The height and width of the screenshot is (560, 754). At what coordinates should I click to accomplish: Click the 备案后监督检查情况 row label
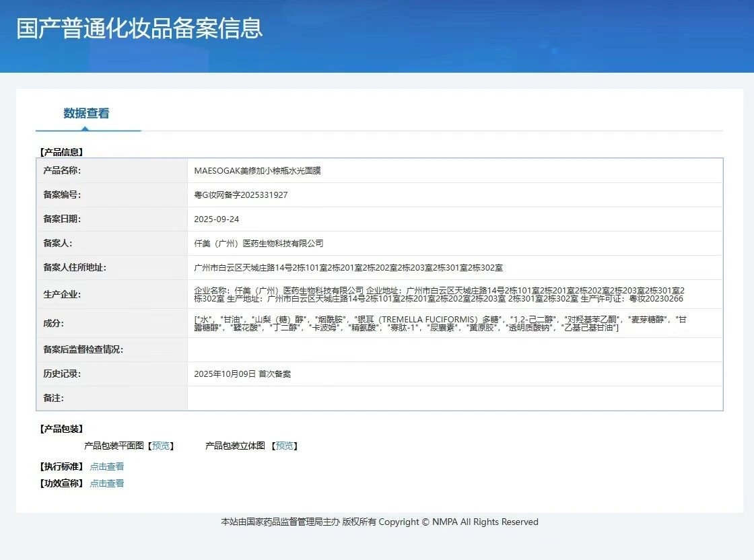pyautogui.click(x=83, y=349)
